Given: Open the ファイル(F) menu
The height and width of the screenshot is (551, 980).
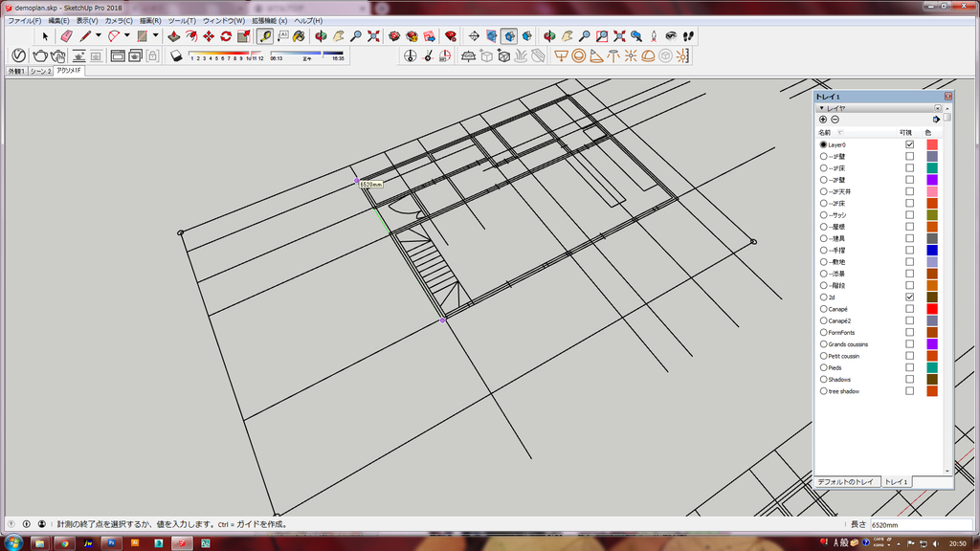Looking at the screenshot, I should tap(24, 21).
